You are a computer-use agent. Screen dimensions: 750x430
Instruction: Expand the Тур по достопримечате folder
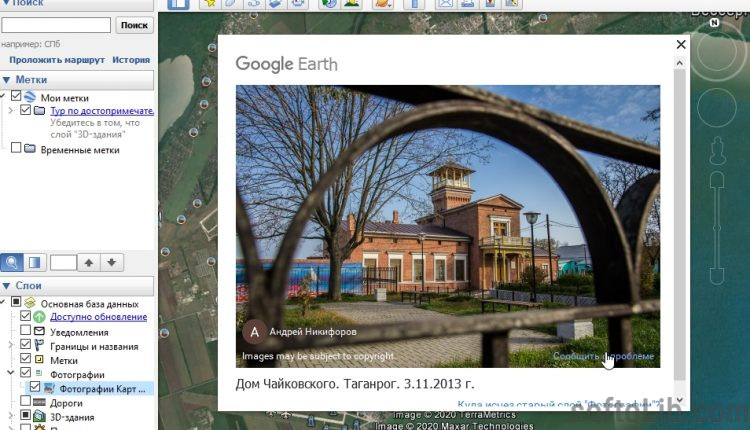point(11,110)
